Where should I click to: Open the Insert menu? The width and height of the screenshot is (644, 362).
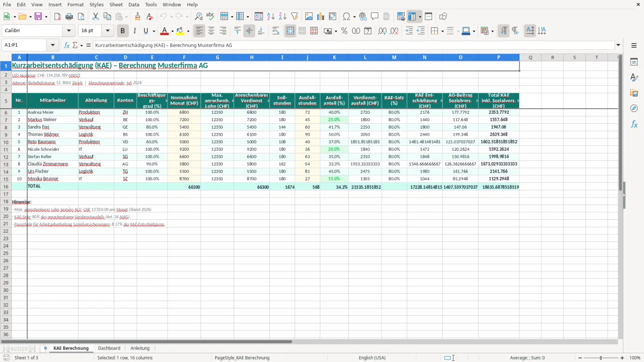tap(55, 4)
